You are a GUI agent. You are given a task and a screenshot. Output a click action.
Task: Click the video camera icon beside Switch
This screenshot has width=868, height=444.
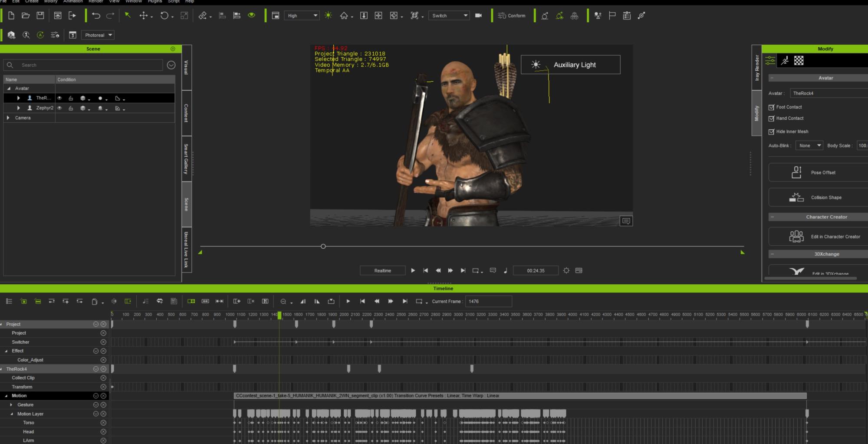(478, 16)
